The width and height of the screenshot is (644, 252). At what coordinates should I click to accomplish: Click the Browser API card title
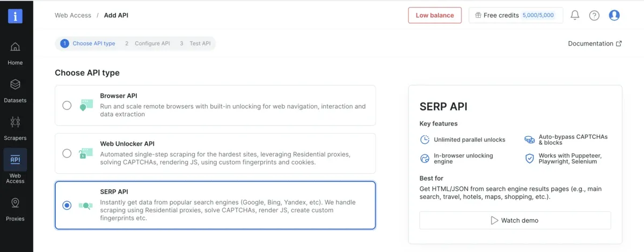(119, 96)
